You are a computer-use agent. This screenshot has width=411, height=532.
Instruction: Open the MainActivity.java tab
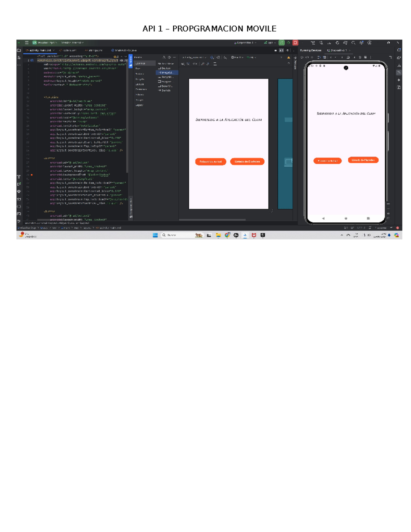pos(123,50)
